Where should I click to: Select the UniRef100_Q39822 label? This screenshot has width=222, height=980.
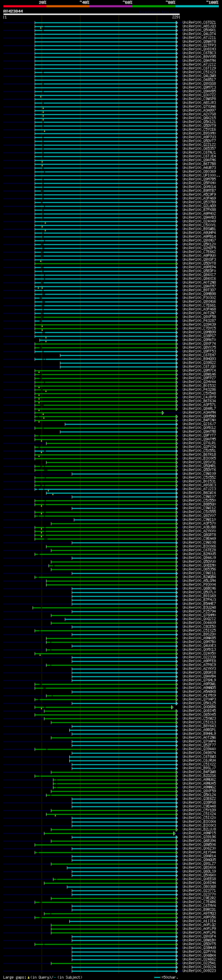click(199, 363)
